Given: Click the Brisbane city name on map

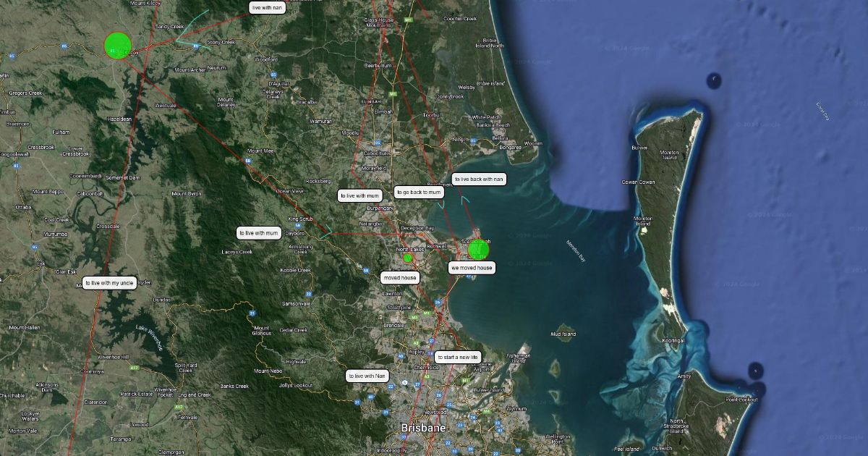Looking at the screenshot, I should (424, 428).
